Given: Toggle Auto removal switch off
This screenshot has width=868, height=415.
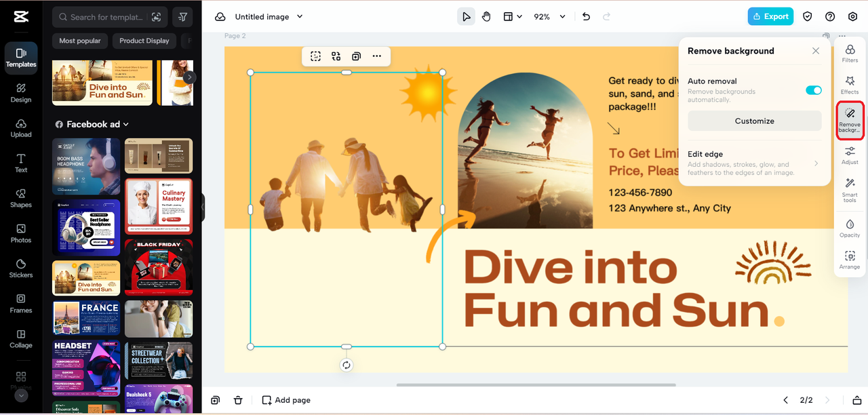Looking at the screenshot, I should [813, 90].
